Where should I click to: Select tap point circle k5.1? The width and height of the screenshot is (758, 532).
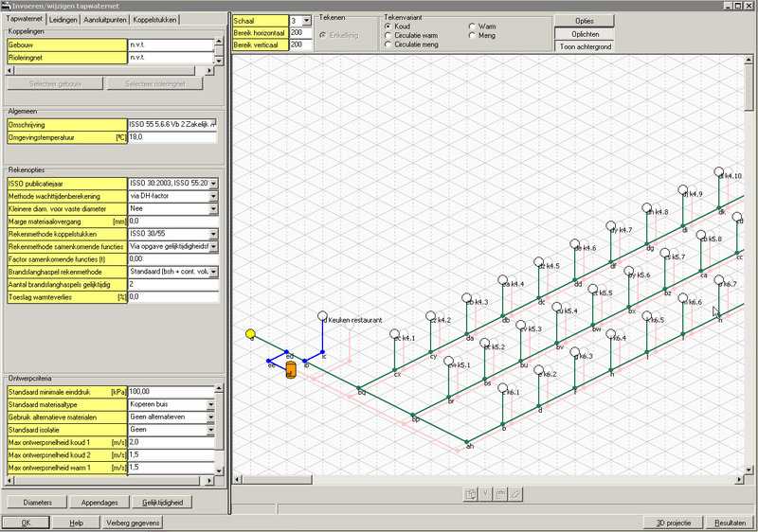(x=448, y=361)
